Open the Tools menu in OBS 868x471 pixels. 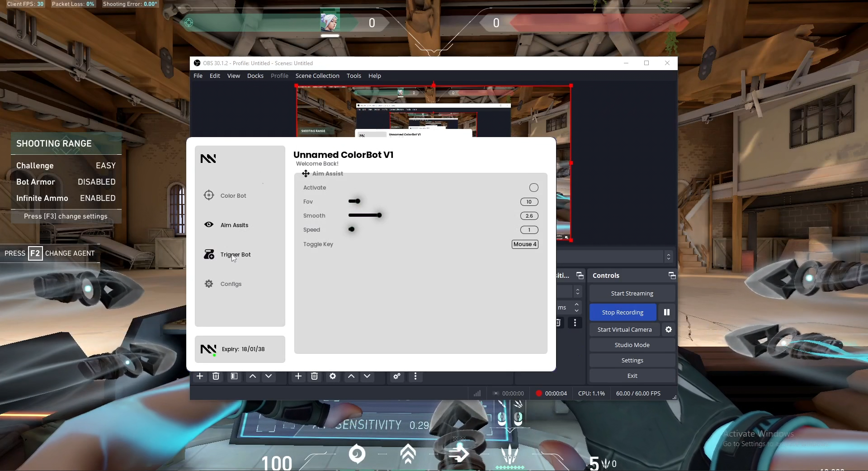pyautogui.click(x=354, y=76)
